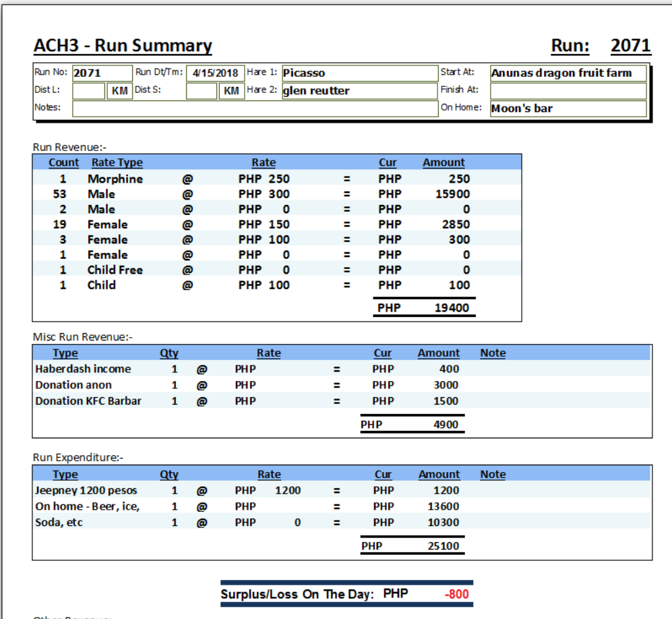The image size is (672, 619).
Task: Click the Run Revenue total 19400
Action: point(452,307)
